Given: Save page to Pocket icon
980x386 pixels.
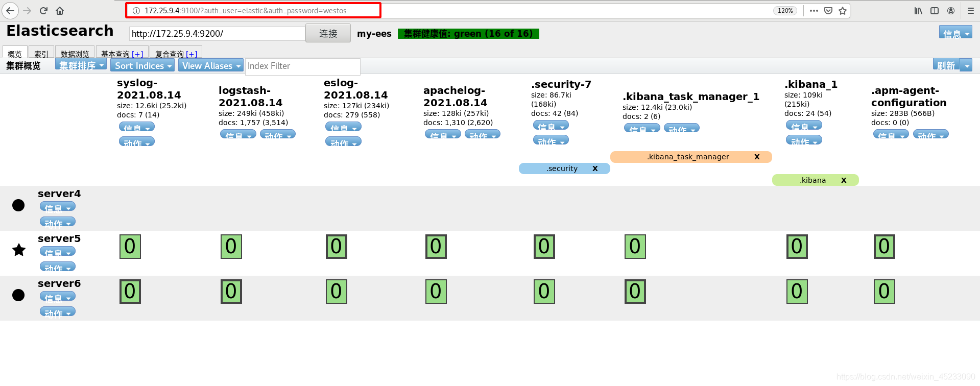Looking at the screenshot, I should coord(828,11).
